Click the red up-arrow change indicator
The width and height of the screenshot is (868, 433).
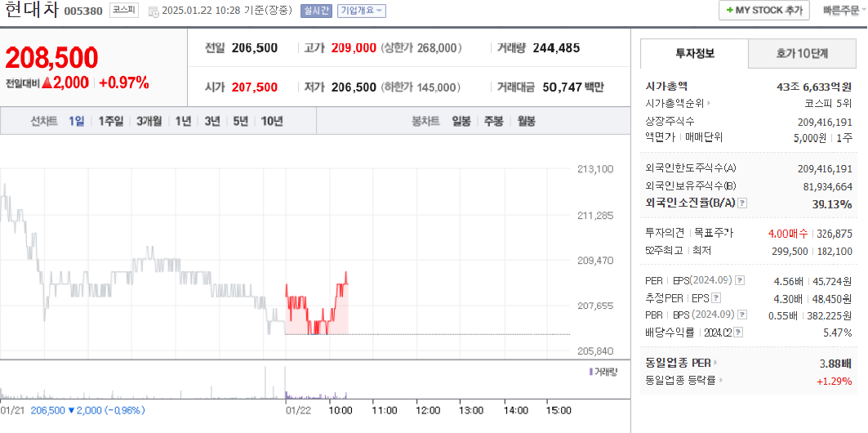(47, 83)
